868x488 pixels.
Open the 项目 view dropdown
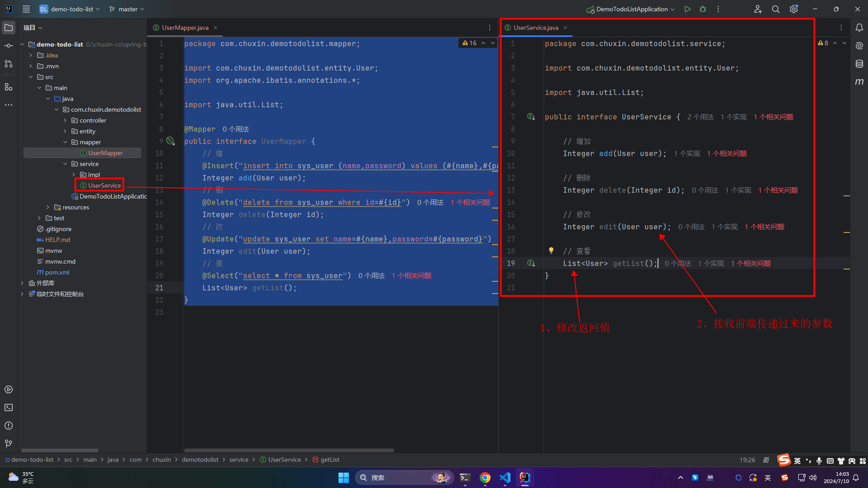33,28
